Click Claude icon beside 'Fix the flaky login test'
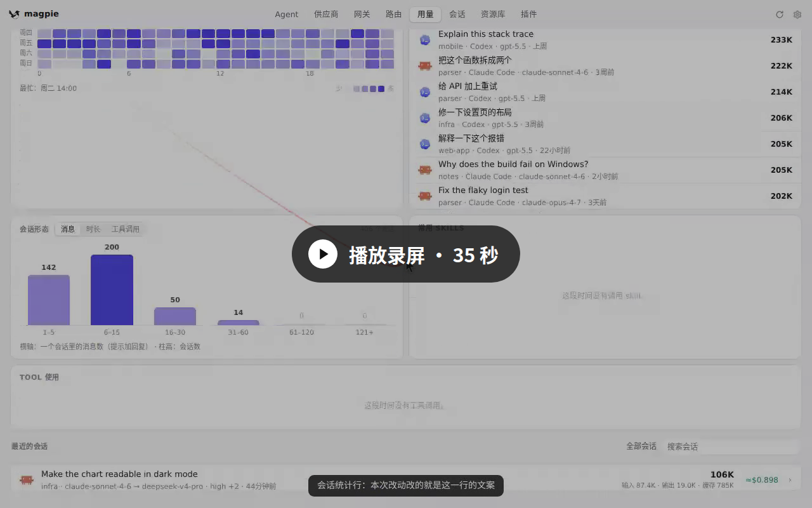This screenshot has width=812, height=508. coord(425,196)
